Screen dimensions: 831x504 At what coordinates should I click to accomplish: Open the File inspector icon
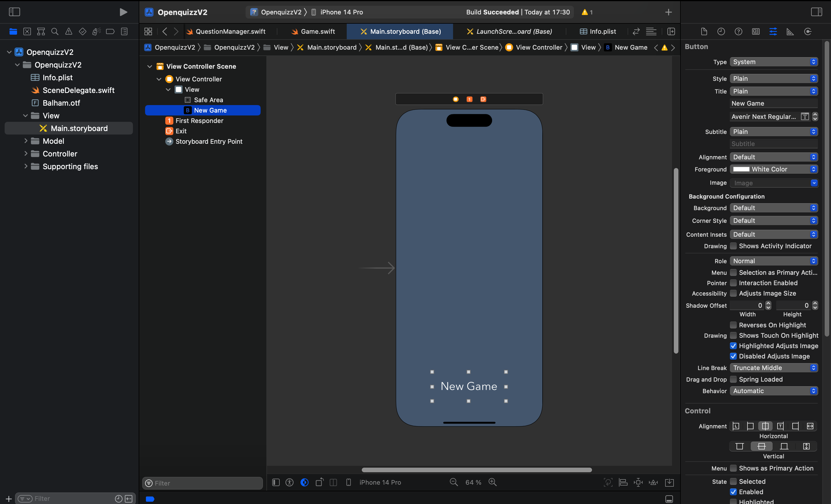point(704,32)
